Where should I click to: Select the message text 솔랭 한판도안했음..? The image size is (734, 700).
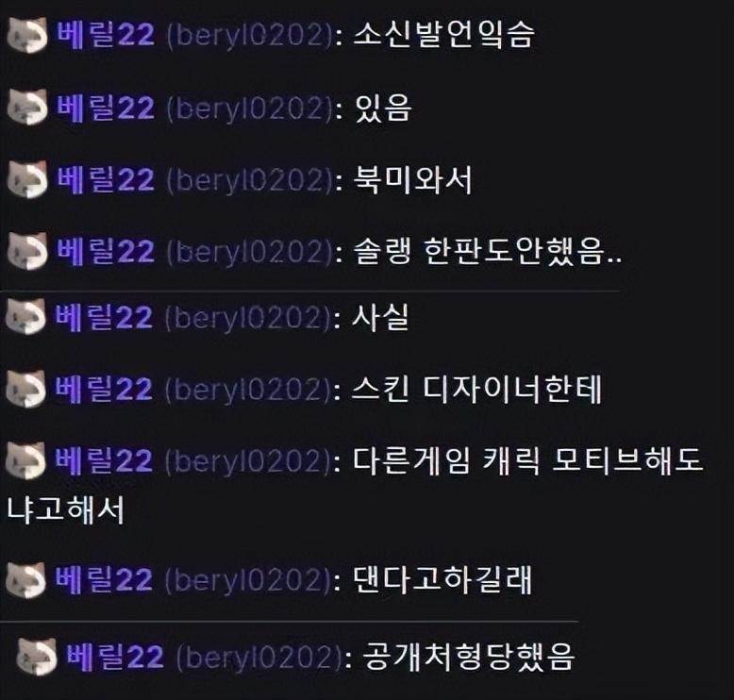coord(488,252)
